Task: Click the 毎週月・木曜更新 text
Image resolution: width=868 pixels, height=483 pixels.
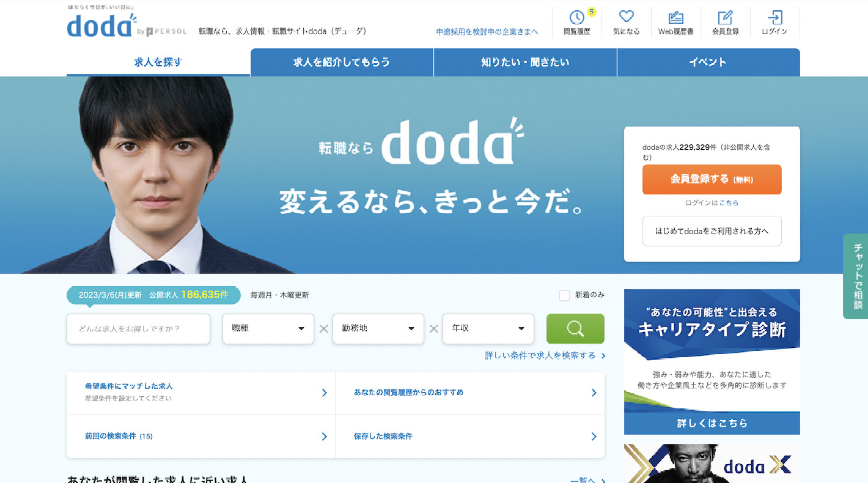Action: (x=279, y=295)
